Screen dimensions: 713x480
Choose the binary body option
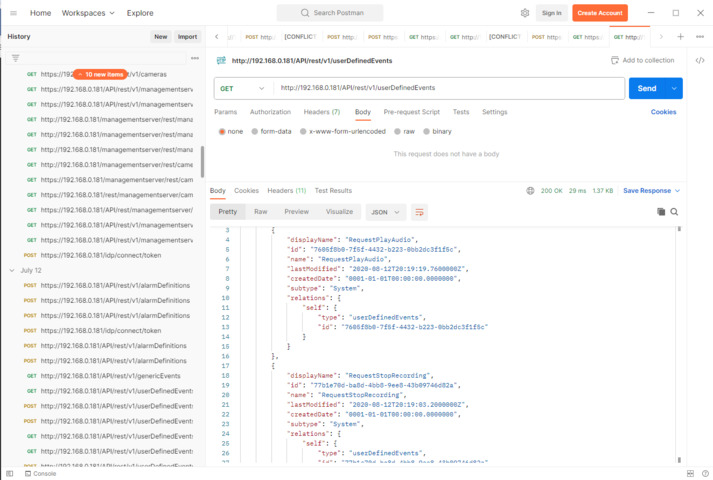(438, 131)
